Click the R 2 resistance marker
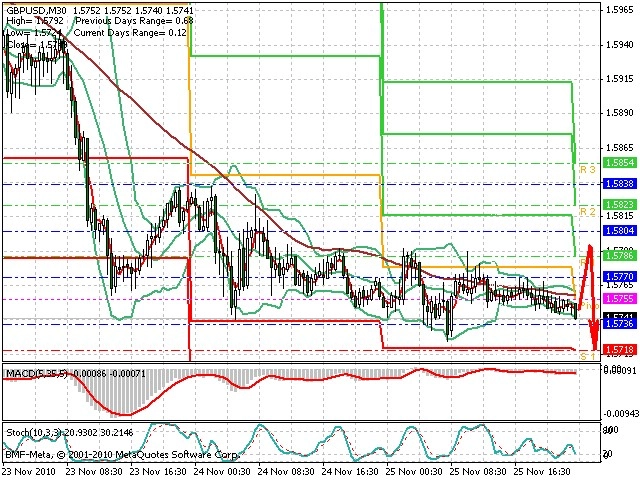The height and width of the screenshot is (480, 640). coord(588,211)
